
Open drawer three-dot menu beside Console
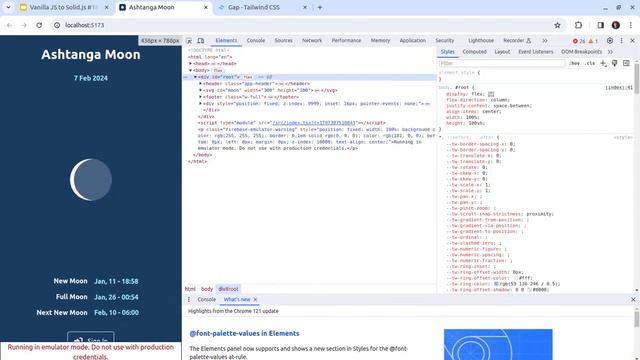click(x=189, y=300)
